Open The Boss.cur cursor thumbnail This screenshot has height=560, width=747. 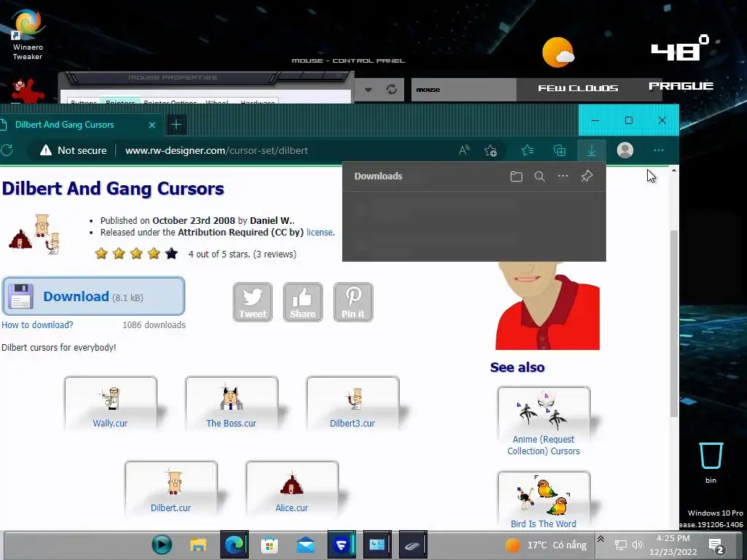coord(231,404)
